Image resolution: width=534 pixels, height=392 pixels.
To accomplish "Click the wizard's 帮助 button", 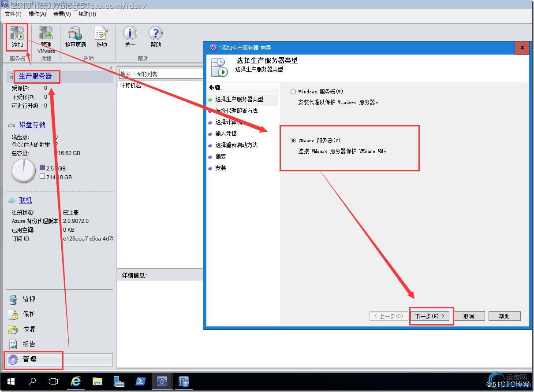I will [504, 316].
